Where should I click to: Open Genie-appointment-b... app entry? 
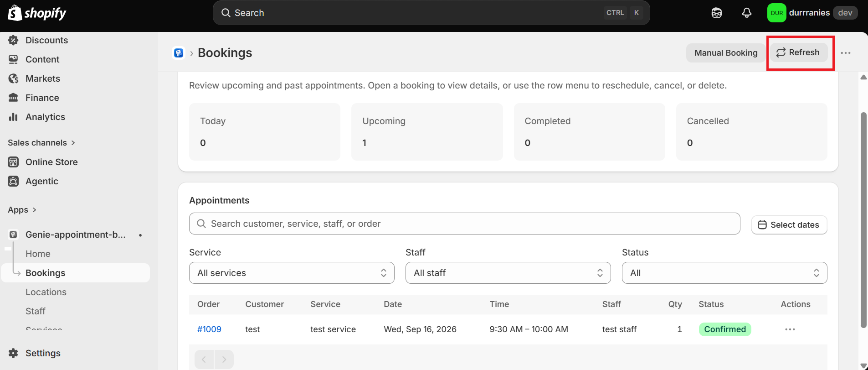coord(75,235)
